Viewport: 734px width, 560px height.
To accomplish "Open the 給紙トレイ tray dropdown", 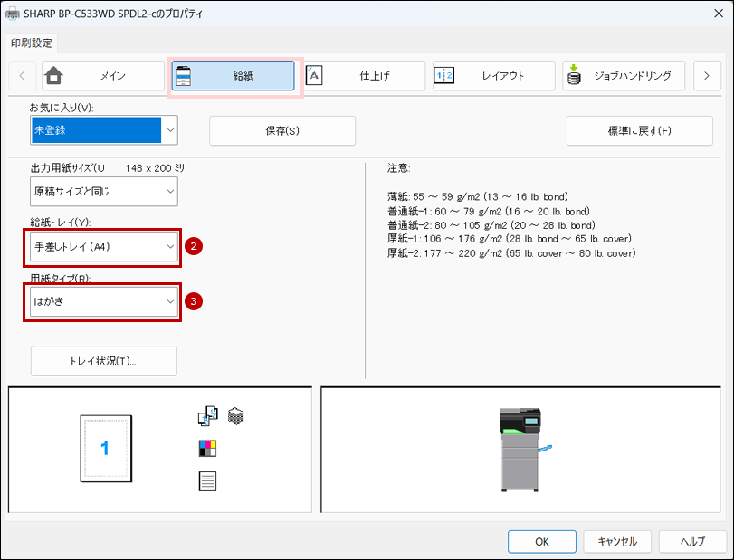I will [x=103, y=246].
